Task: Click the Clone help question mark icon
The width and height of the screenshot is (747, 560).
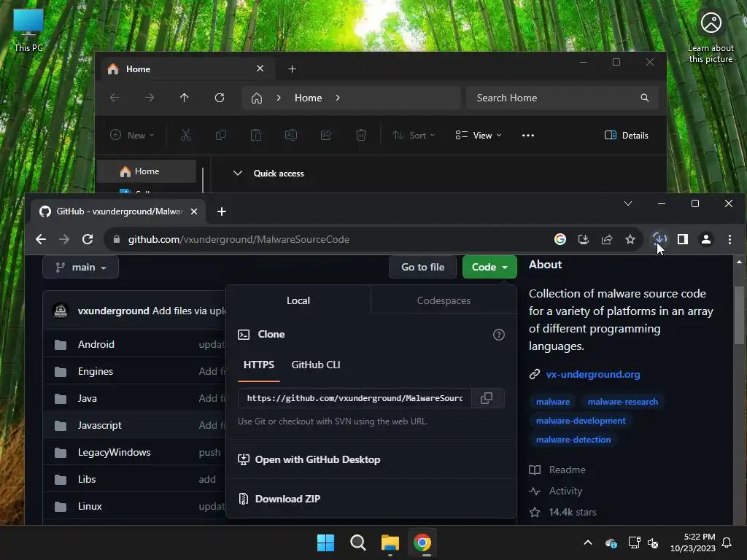Action: [x=499, y=335]
